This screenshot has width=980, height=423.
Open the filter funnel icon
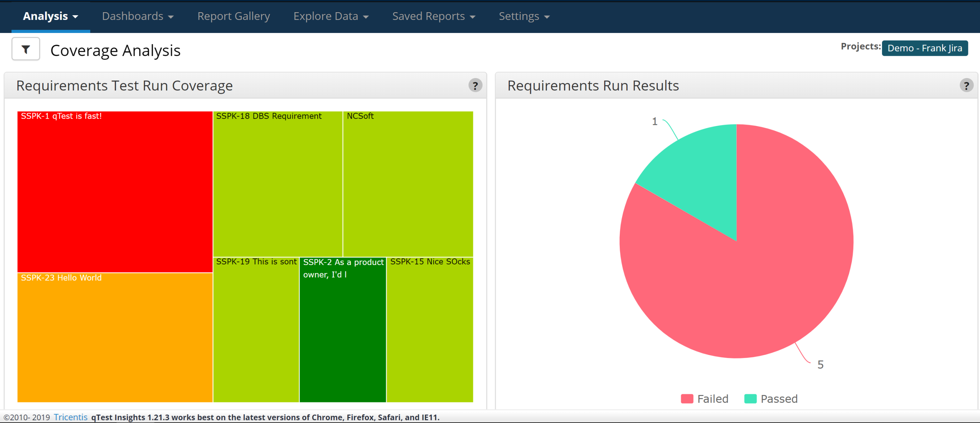[x=26, y=49]
